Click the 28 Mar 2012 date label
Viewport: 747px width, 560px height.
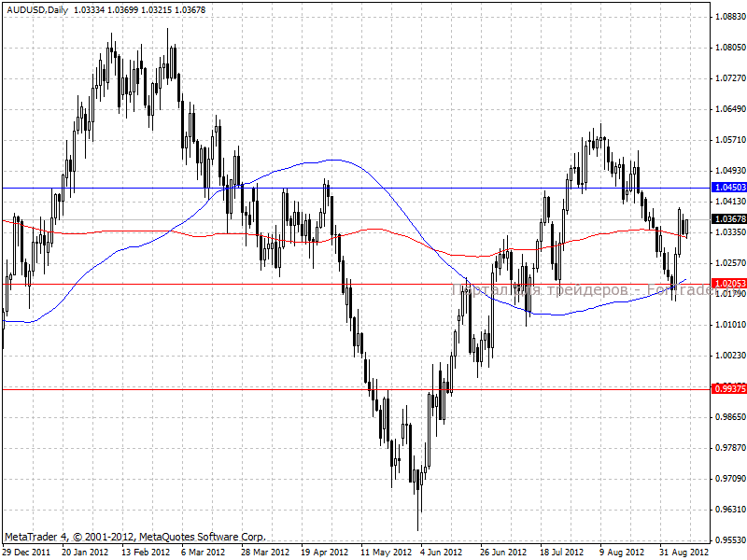265,553
